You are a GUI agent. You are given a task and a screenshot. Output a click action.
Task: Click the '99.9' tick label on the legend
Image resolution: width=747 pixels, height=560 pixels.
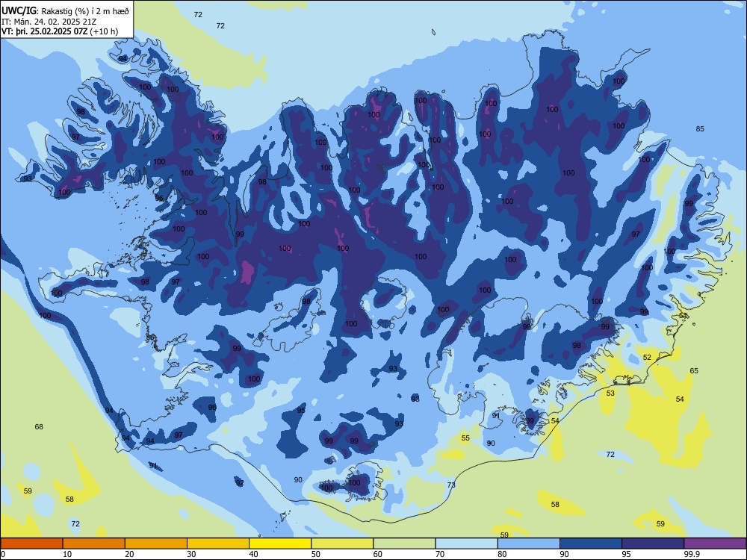(x=692, y=554)
